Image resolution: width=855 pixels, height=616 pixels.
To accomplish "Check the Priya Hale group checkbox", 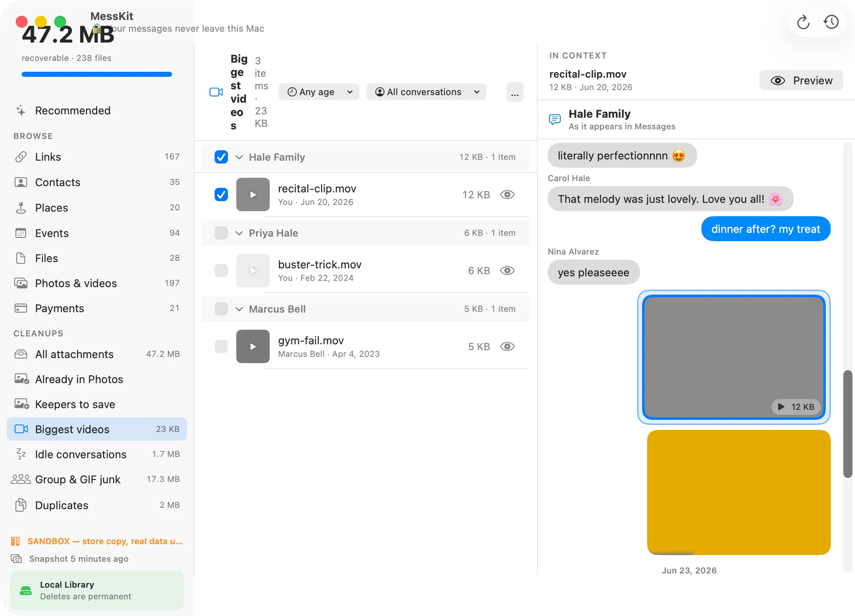I will pyautogui.click(x=221, y=233).
